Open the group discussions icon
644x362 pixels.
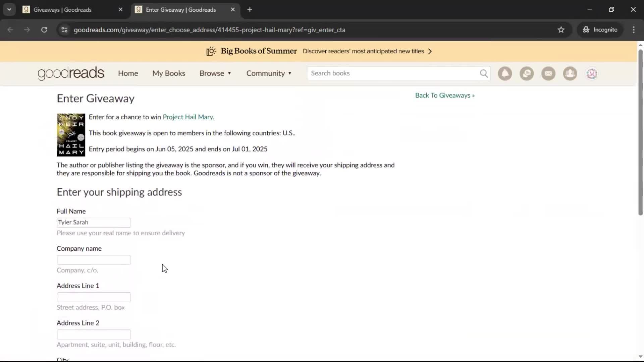(x=527, y=73)
